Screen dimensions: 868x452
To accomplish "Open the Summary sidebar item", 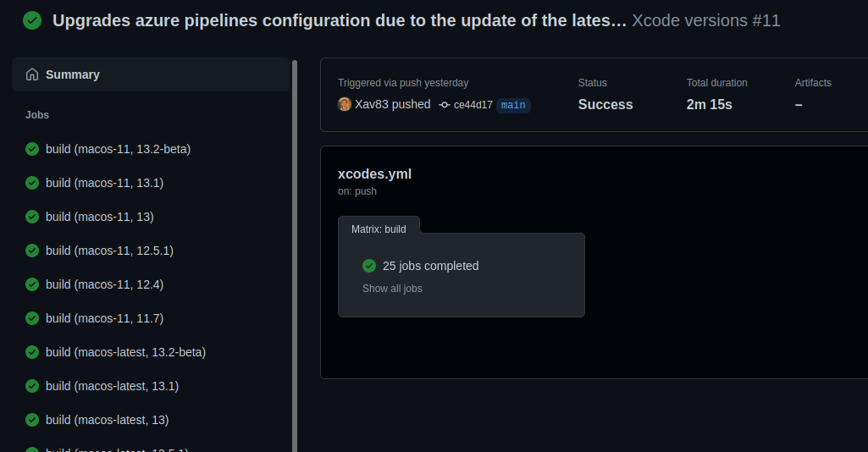I will click(150, 74).
